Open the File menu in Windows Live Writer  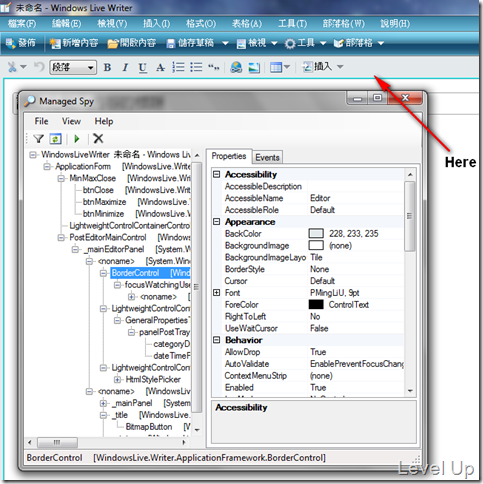point(22,24)
